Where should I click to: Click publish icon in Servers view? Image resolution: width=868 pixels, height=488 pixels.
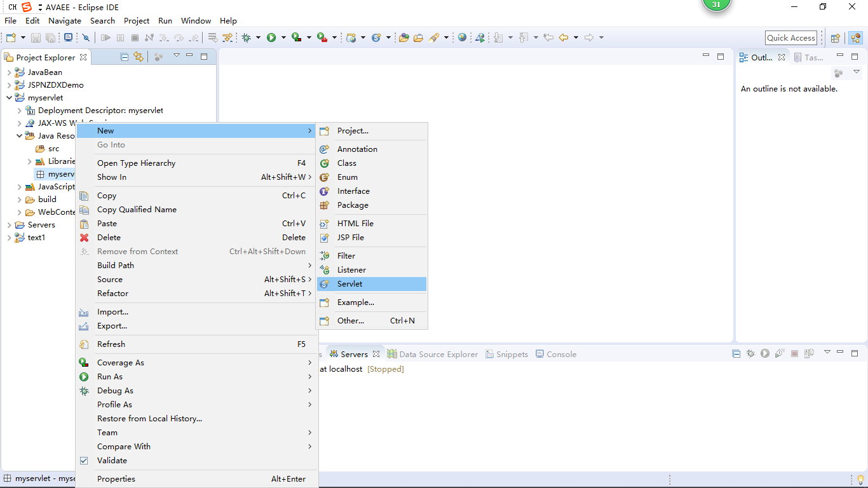pos(809,353)
